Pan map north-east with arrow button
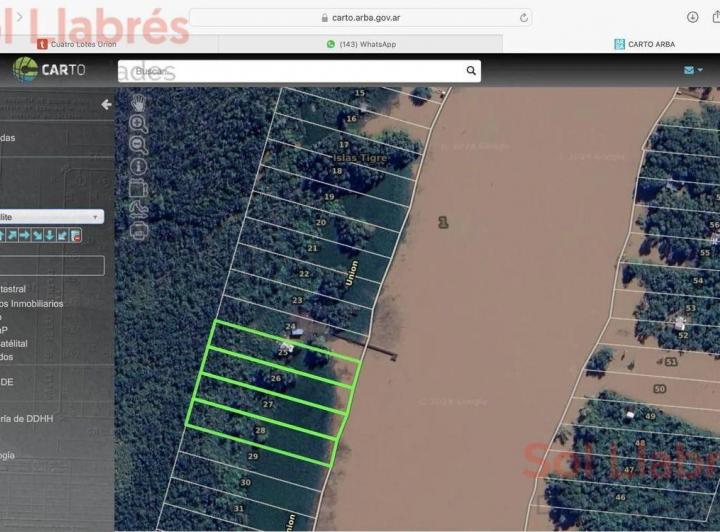 (12, 235)
